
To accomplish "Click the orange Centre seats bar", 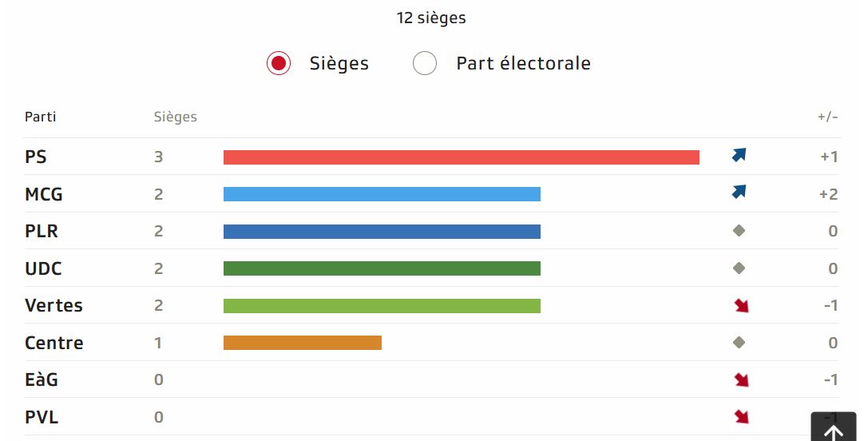I will pyautogui.click(x=302, y=343).
